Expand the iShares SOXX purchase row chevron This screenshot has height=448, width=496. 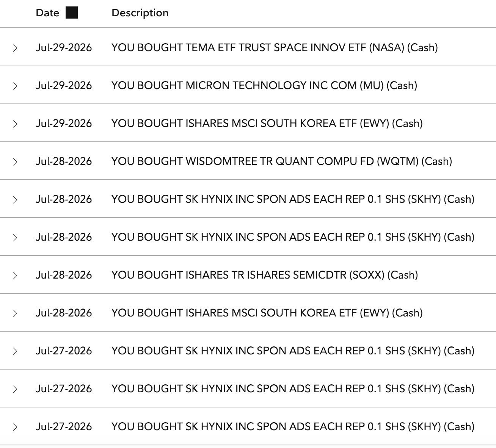15,275
